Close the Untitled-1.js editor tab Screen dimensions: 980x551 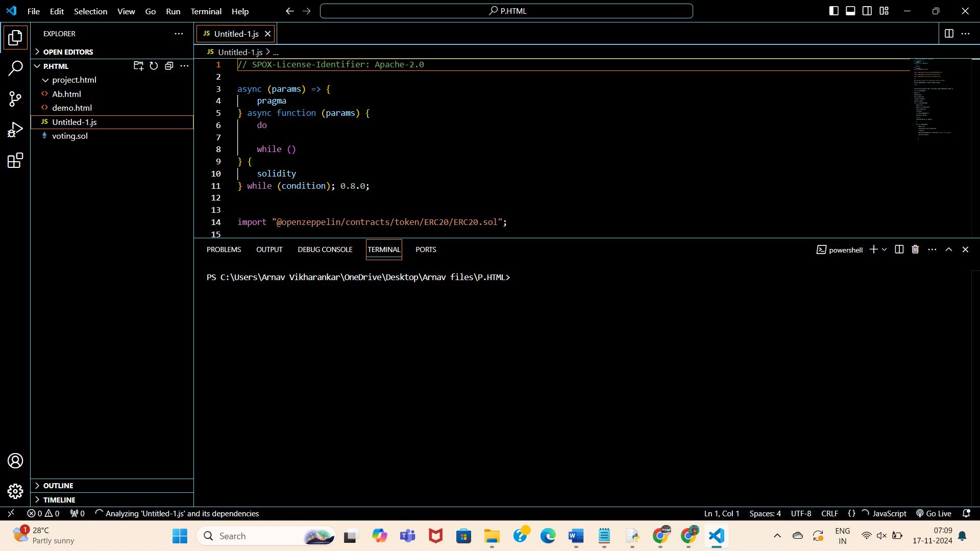click(x=267, y=34)
